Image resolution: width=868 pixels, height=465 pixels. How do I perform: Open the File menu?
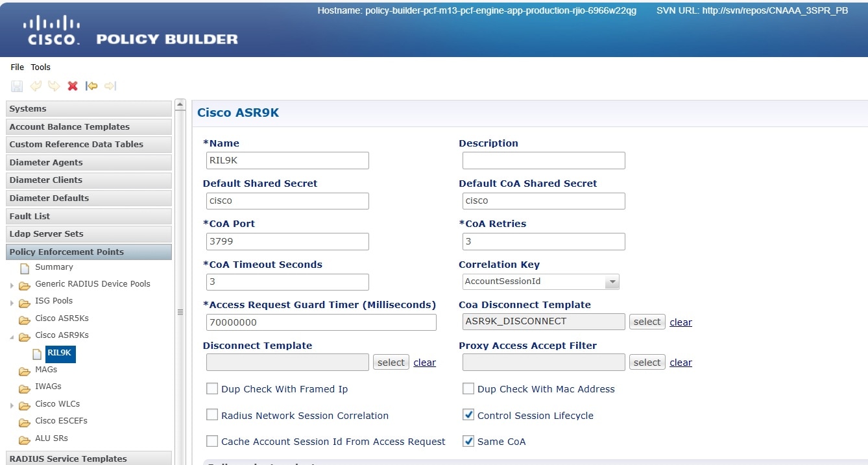[17, 67]
